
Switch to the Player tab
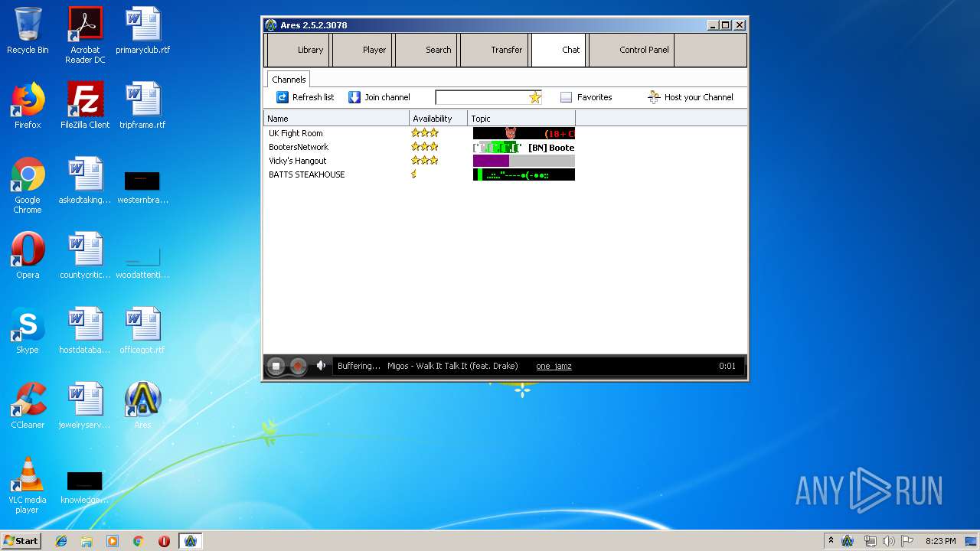click(361, 50)
